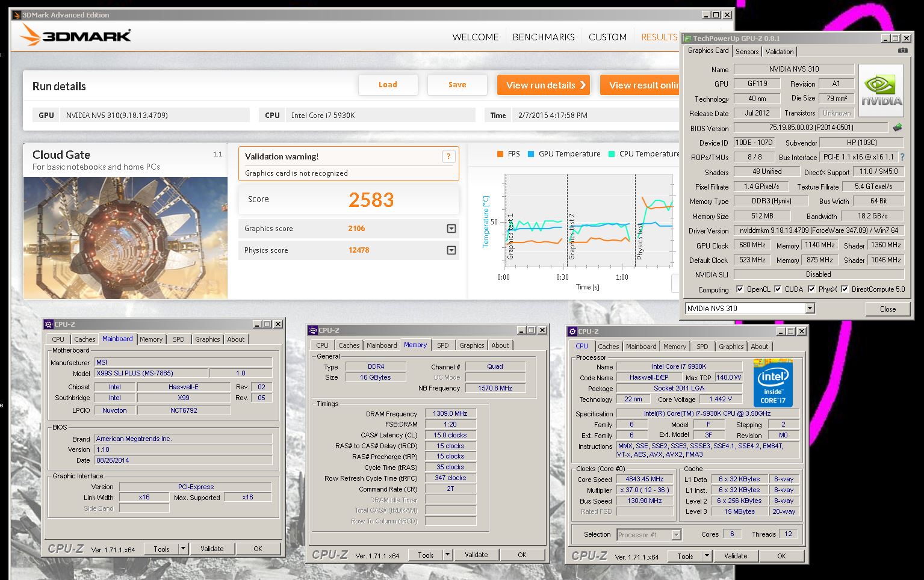Click the Driver Version field in GPU-Z
This screenshot has width=924, height=580.
click(x=819, y=230)
